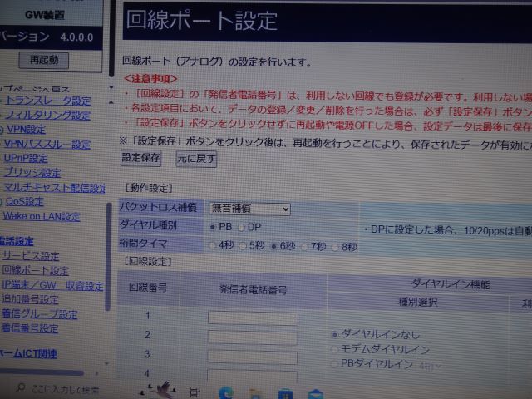Click the sidebar scroll-up arrow
The width and height of the screenshot is (532, 399).
(111, 102)
